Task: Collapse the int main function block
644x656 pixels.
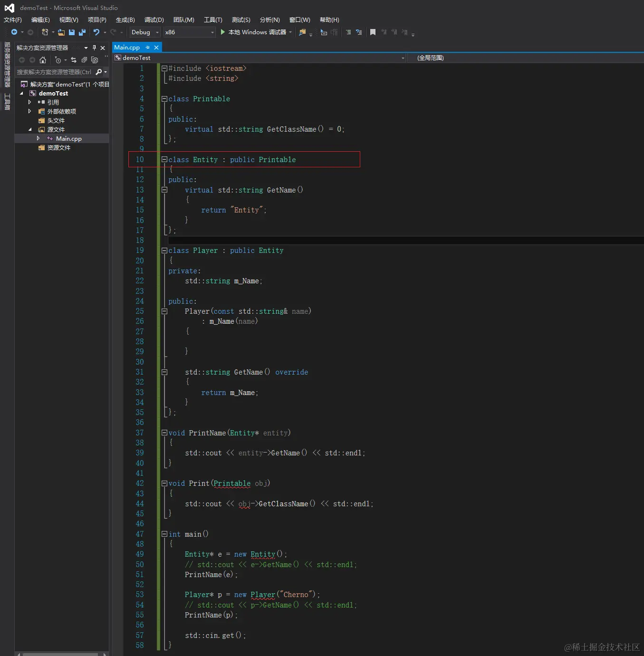Action: click(x=164, y=534)
